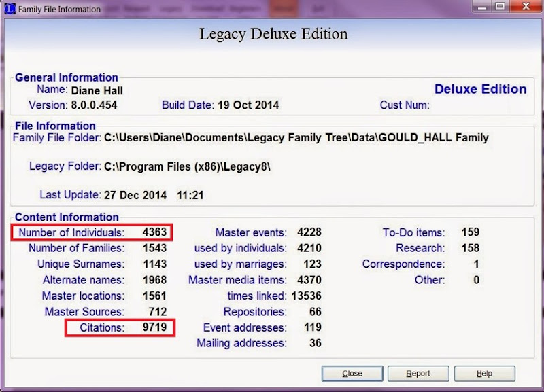Screen dimensions: 544x392
Task: Click the used by marriages value 123
Action: 312,264
